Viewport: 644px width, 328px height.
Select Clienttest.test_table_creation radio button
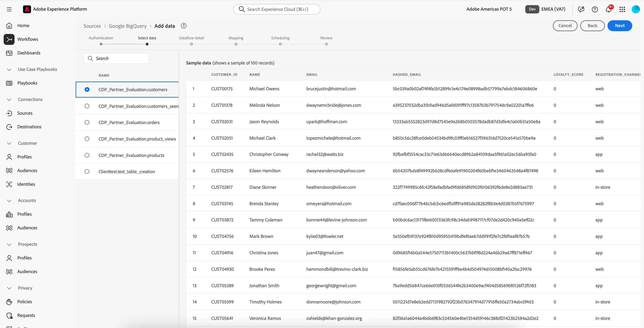(87, 171)
